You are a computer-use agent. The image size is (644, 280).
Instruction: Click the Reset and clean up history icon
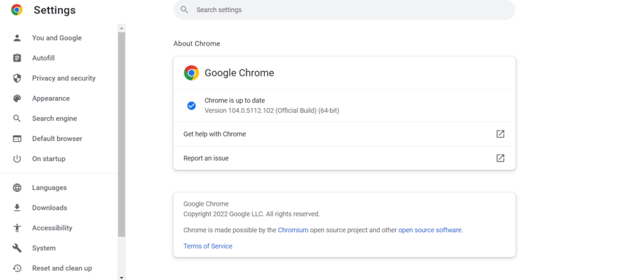17,268
